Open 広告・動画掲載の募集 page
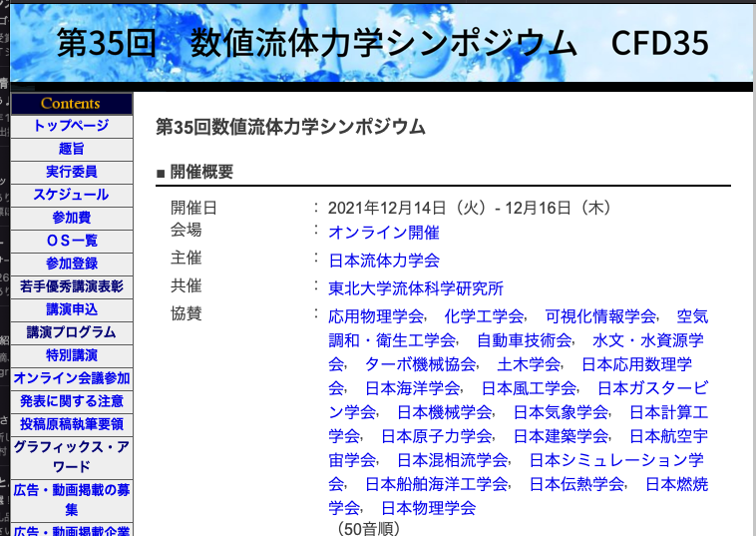The image size is (756, 536). click(x=72, y=500)
